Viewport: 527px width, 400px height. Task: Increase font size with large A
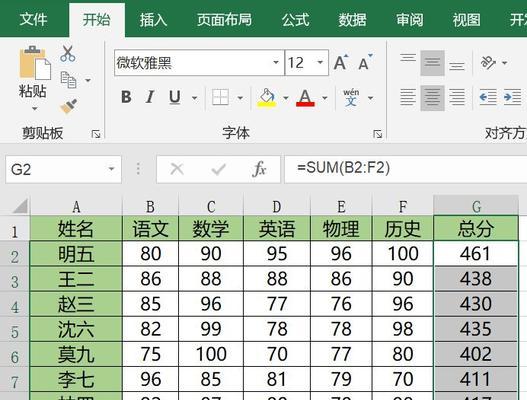click(x=341, y=63)
